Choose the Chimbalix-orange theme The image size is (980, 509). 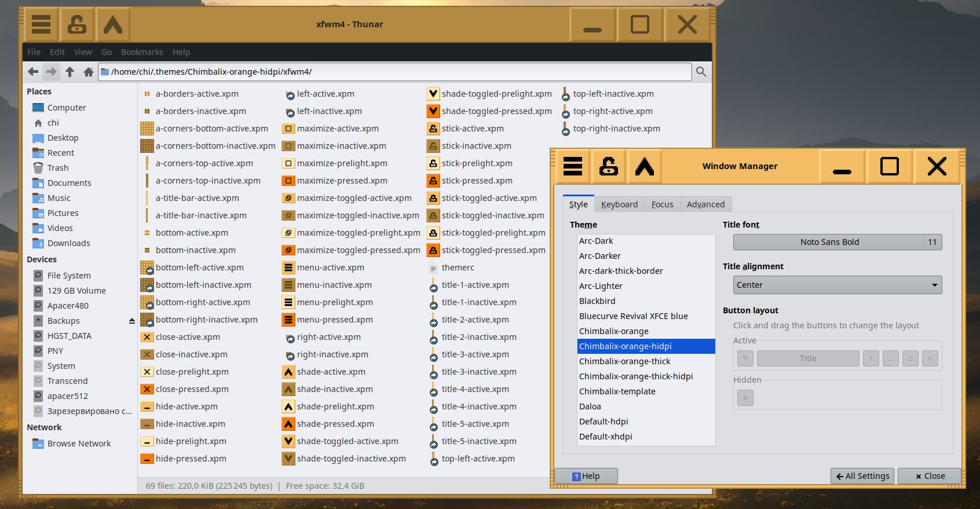tap(646, 331)
